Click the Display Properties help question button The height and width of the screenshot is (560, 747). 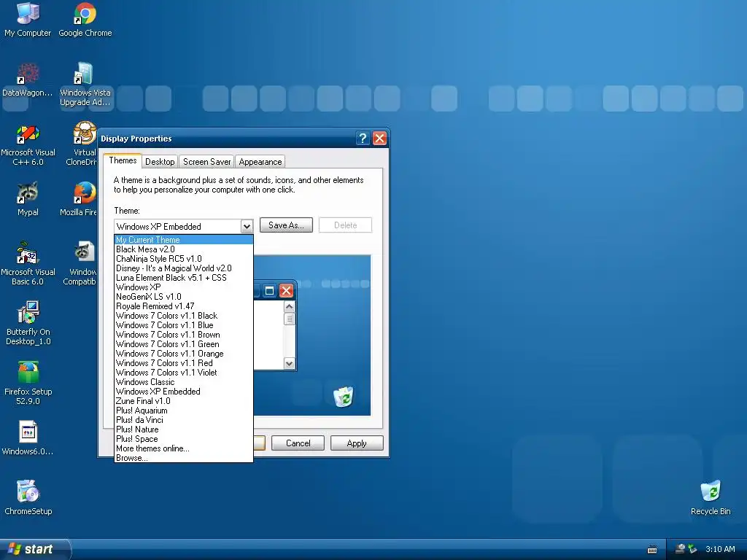coord(363,138)
